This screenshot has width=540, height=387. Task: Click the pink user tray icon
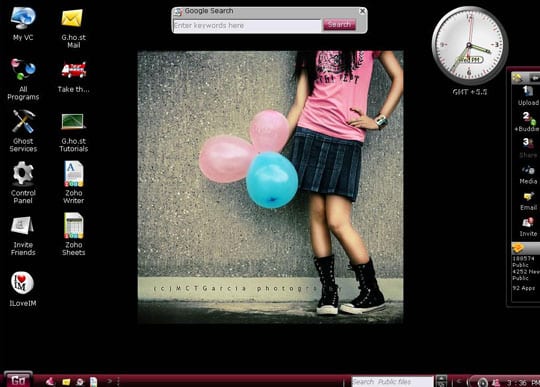click(496, 382)
